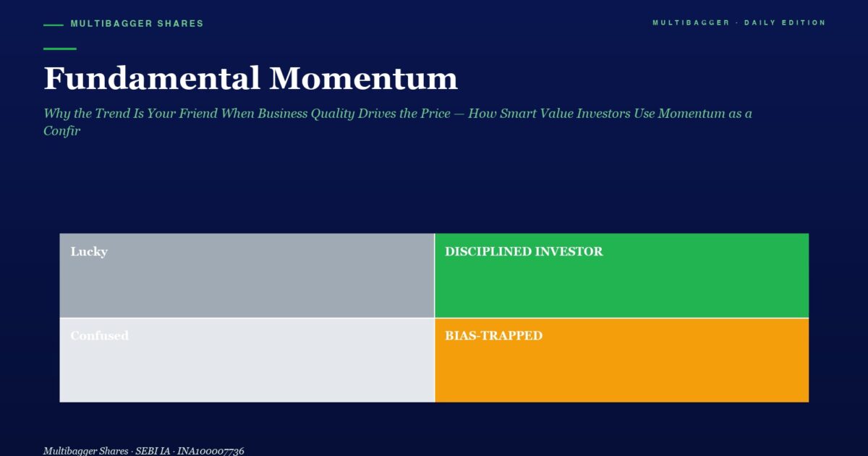Image resolution: width=868 pixels, height=456 pixels.
Task: Click the vertical divider between quadrant columns
Action: [435, 317]
